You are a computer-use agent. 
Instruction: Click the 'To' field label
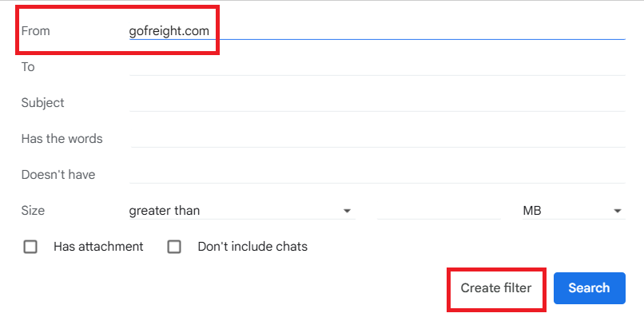point(28,66)
